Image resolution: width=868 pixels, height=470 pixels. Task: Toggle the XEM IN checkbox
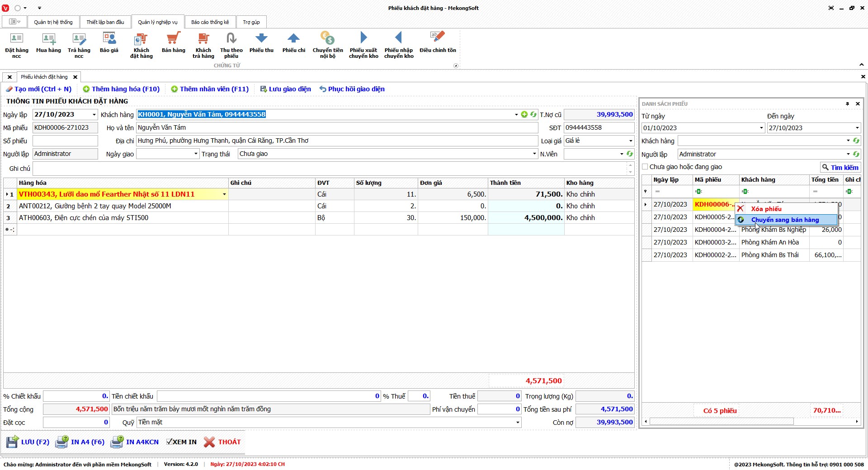[x=170, y=442]
